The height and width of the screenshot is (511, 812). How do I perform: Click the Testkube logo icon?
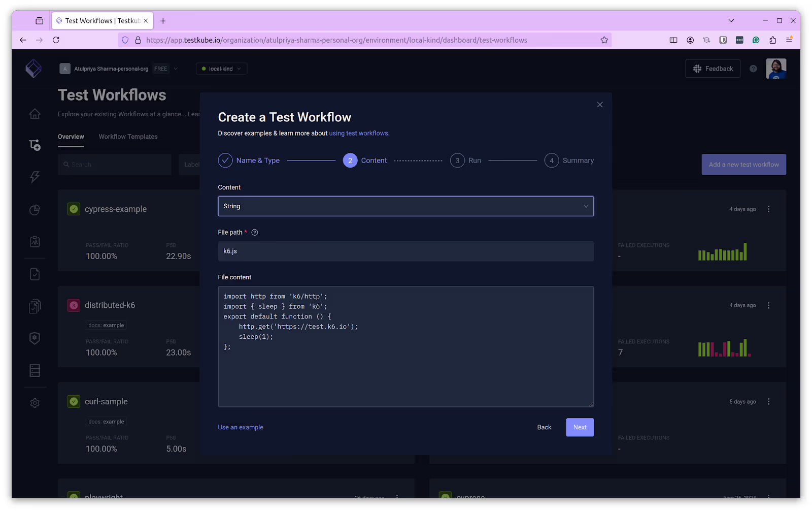point(33,69)
